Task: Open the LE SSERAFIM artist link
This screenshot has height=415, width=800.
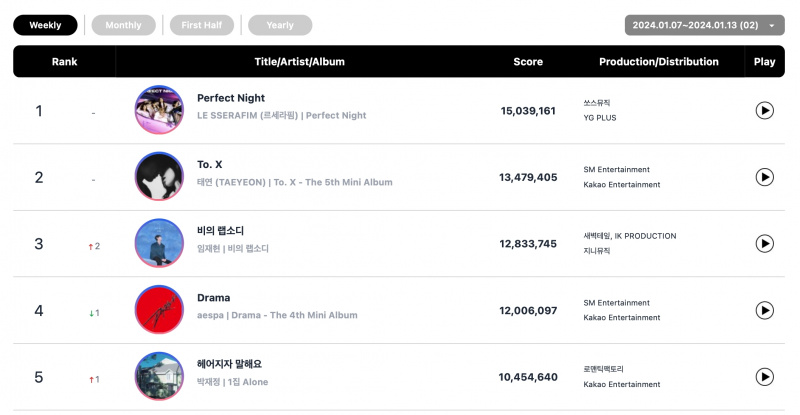Action: [x=247, y=115]
